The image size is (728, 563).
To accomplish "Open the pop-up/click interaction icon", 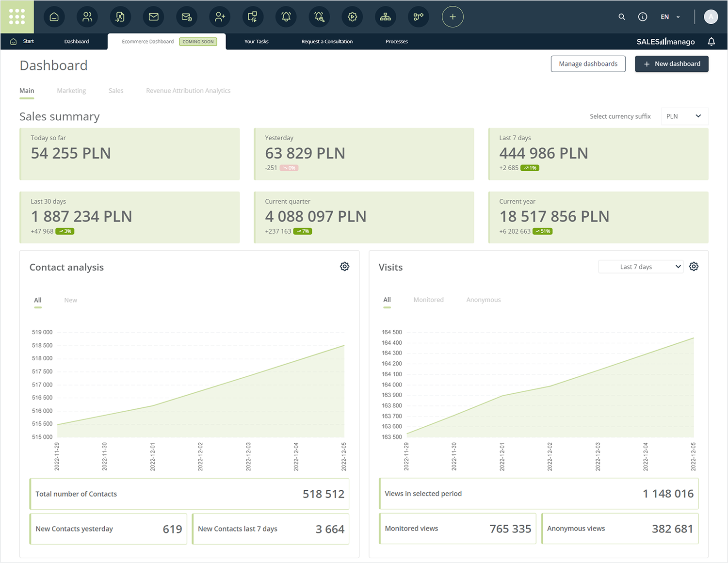I will click(253, 17).
